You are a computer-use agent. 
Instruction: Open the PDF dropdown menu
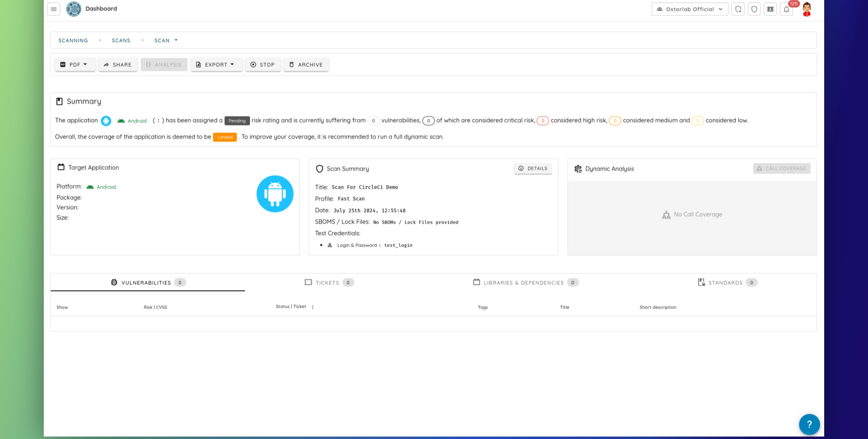pyautogui.click(x=75, y=65)
